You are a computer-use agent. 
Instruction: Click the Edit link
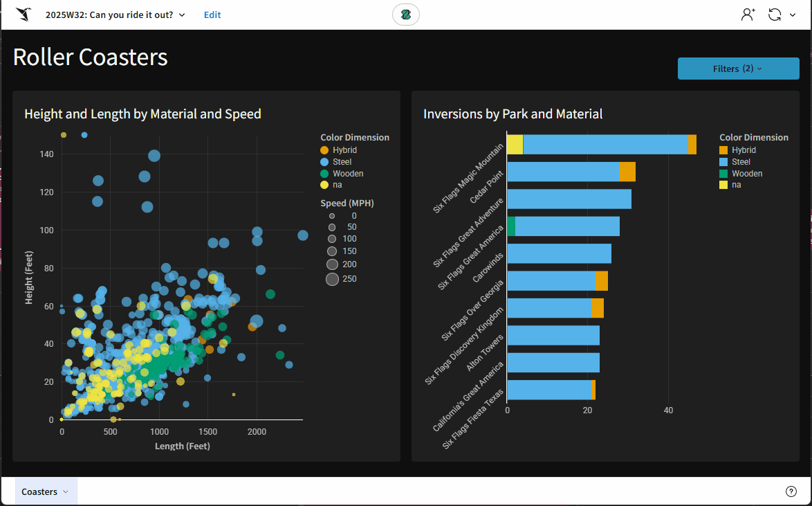[212, 15]
